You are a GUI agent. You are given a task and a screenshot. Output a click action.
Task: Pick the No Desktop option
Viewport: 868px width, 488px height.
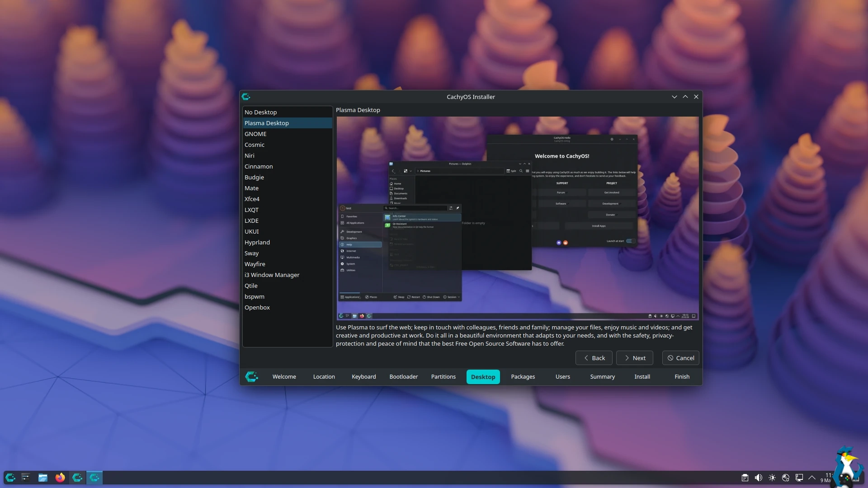click(x=260, y=112)
